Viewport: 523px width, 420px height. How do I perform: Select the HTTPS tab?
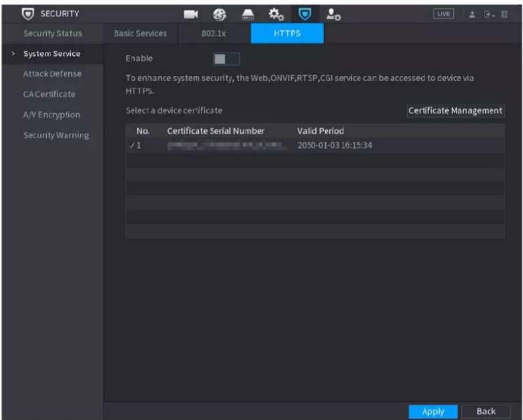[x=287, y=33]
